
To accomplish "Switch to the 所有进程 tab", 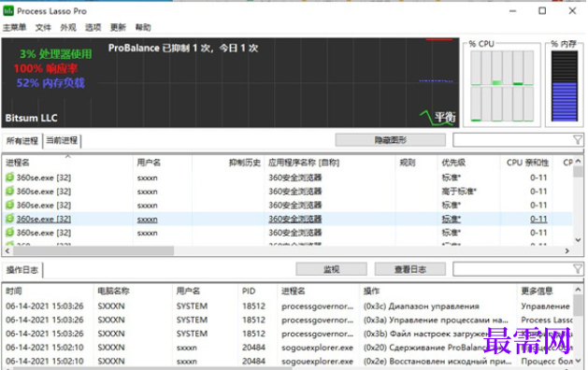I will tap(22, 141).
